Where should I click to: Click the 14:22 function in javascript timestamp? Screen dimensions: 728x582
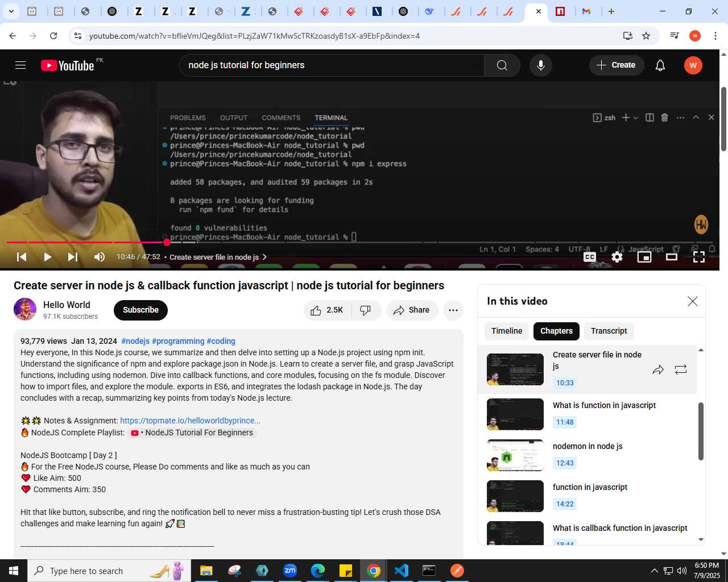click(565, 504)
